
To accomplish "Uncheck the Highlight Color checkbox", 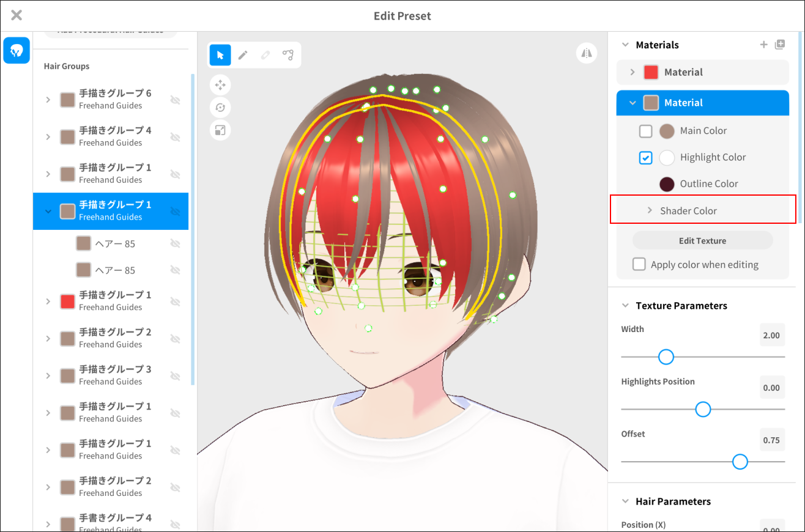I will (646, 158).
